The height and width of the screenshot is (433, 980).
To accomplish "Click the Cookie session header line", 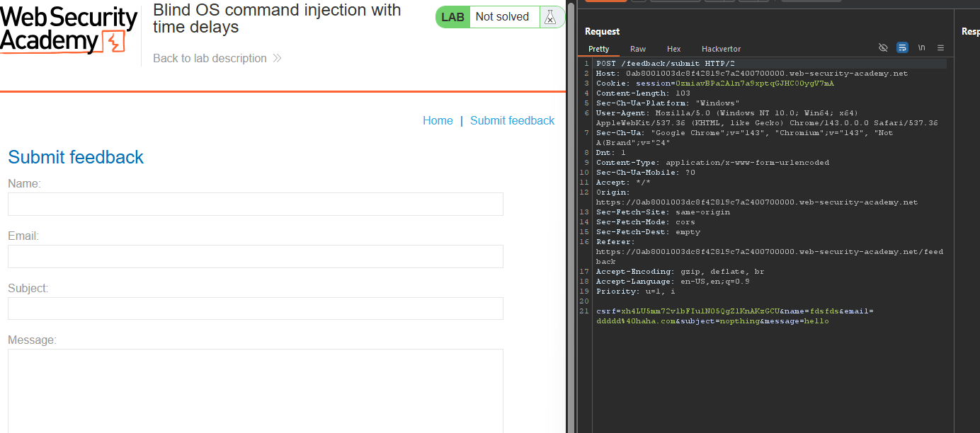I will pyautogui.click(x=715, y=83).
